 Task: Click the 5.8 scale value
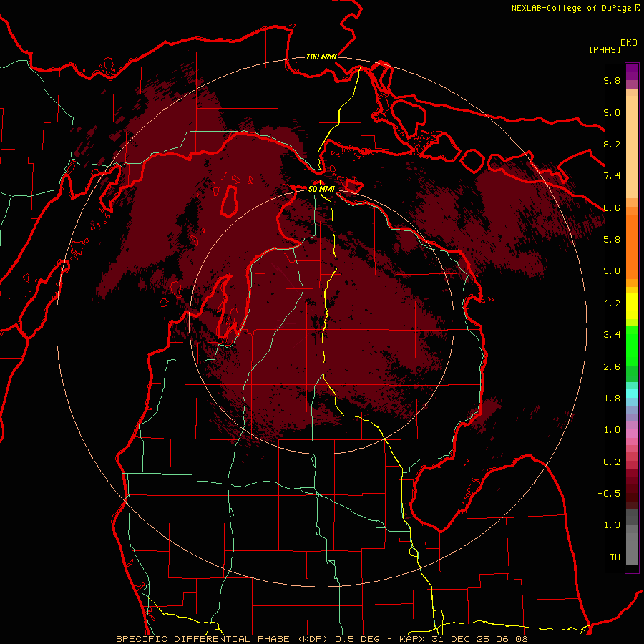pyautogui.click(x=612, y=240)
